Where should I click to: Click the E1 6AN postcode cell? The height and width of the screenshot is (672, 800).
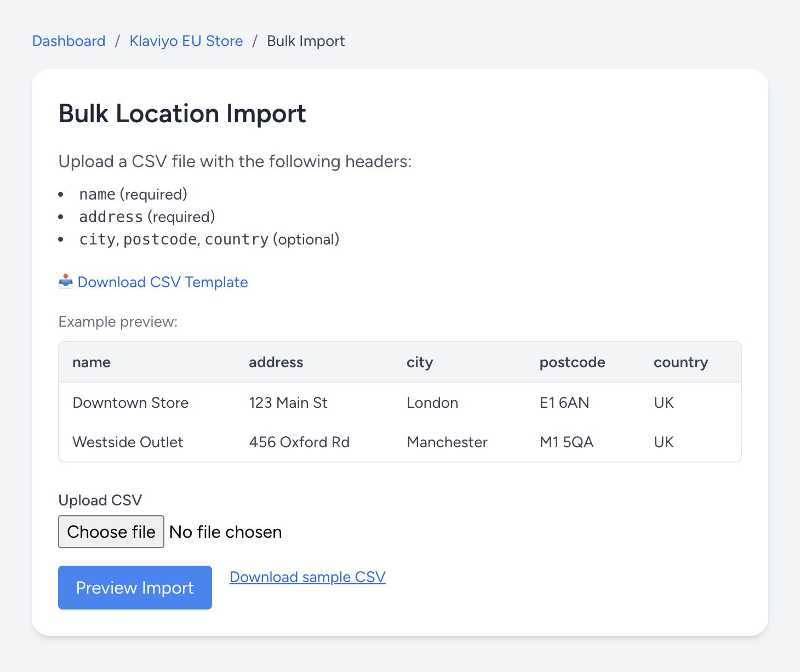(564, 402)
